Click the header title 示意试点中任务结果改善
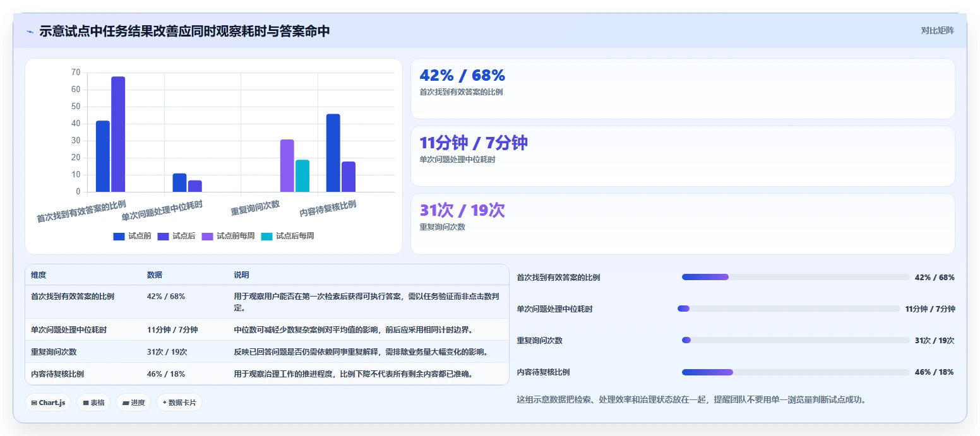Viewport: 980px width, 436px height. (184, 31)
